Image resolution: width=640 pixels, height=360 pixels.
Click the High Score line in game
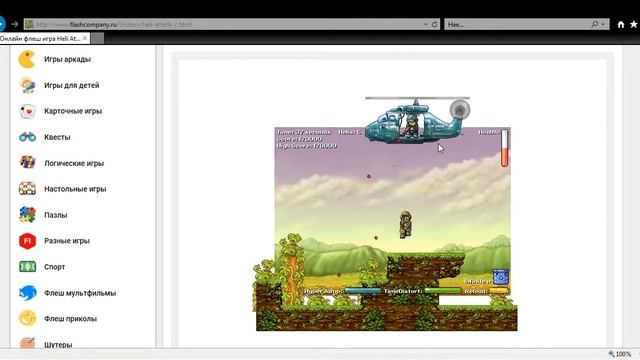click(307, 146)
